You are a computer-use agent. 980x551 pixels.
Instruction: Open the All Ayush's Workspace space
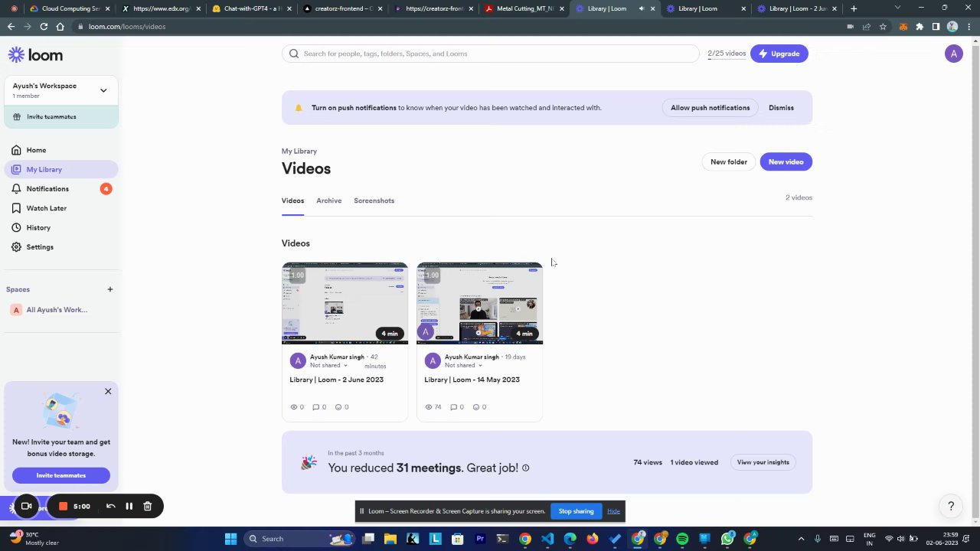(57, 310)
